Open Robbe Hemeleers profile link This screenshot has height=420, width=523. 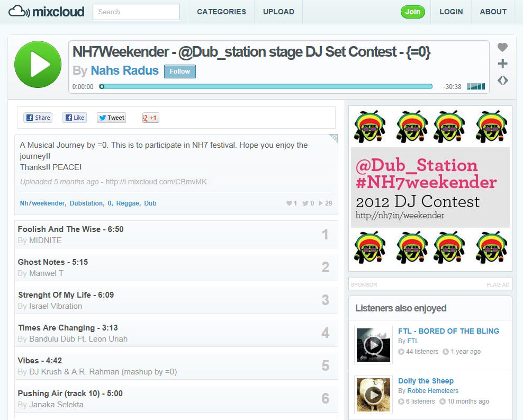[x=432, y=391]
